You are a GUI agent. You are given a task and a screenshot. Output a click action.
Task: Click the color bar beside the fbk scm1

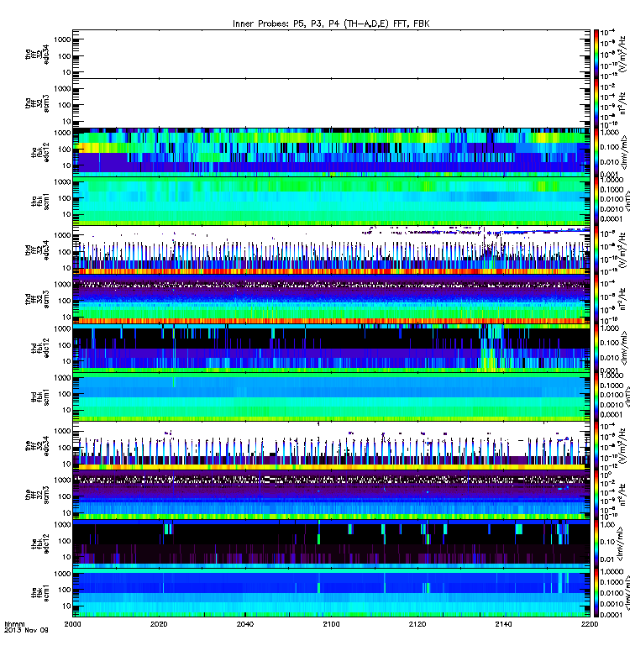coord(596,593)
